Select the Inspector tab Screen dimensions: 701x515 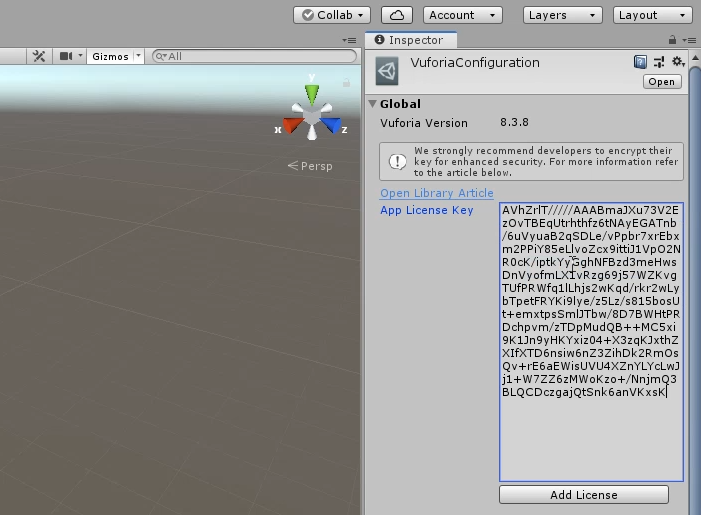tap(410, 40)
